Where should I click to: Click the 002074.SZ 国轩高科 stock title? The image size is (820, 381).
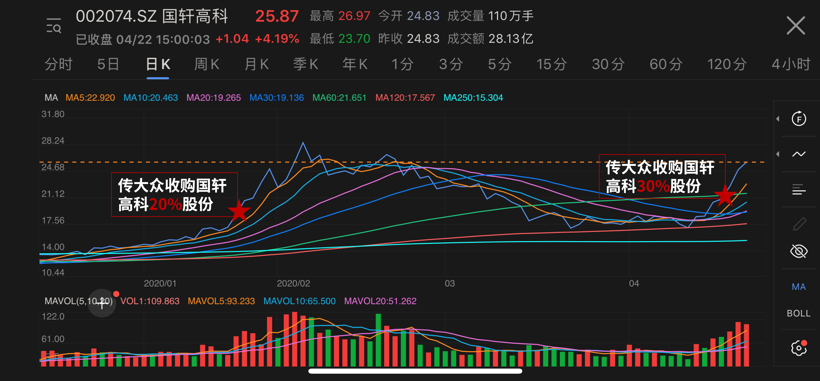(152, 16)
